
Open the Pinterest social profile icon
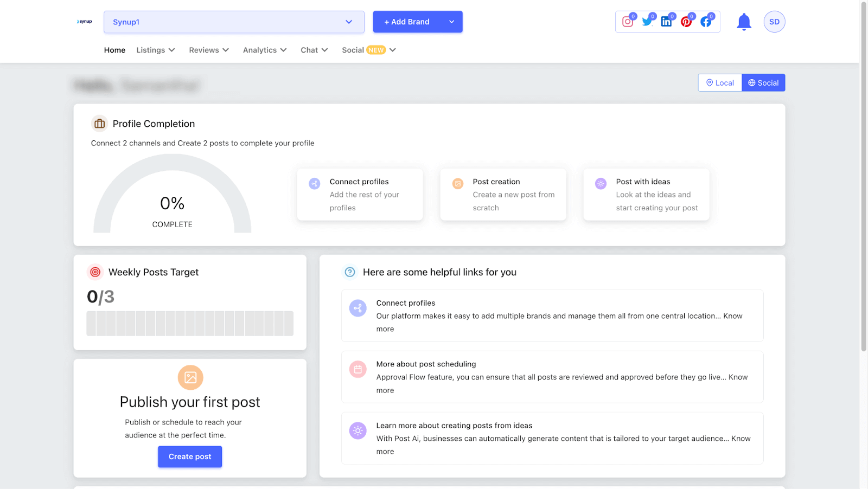coord(686,22)
